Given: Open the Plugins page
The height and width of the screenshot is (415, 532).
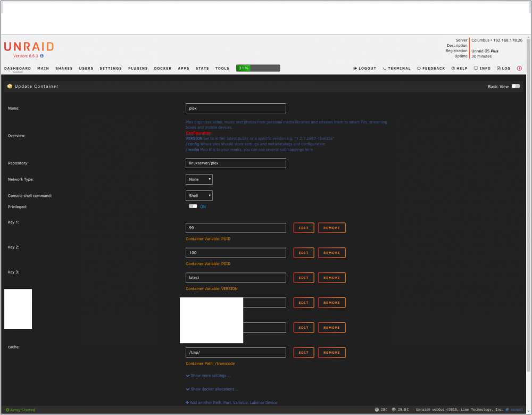Looking at the screenshot, I should pos(138,68).
